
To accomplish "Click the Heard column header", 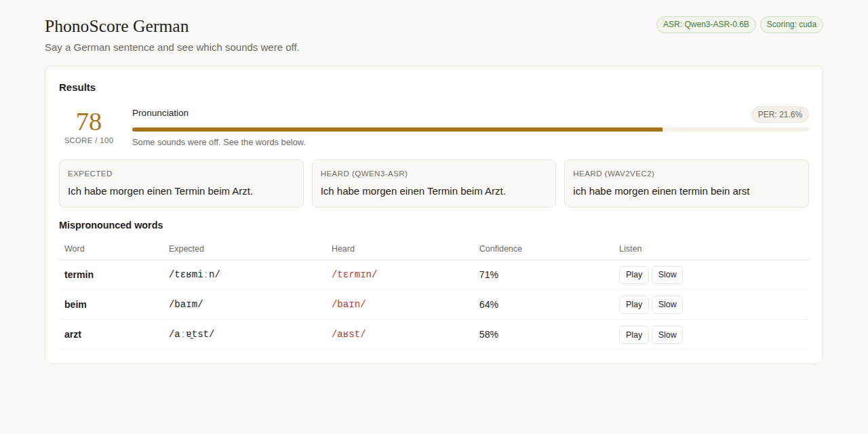I will coord(343,249).
